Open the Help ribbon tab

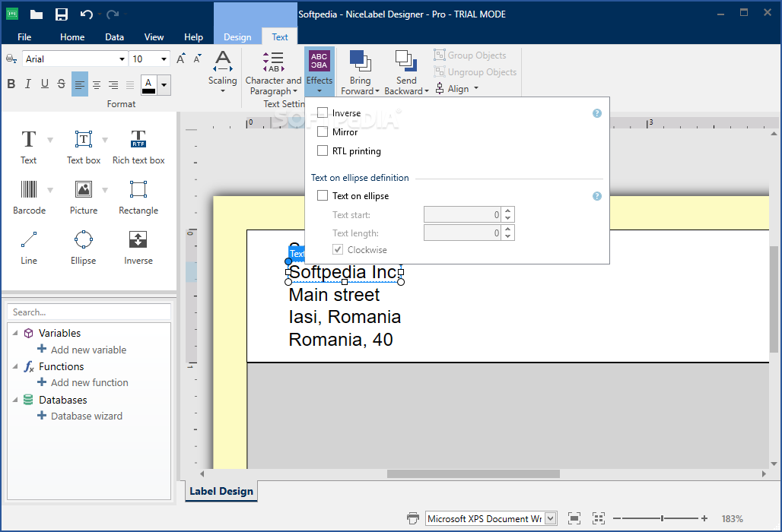click(x=193, y=37)
